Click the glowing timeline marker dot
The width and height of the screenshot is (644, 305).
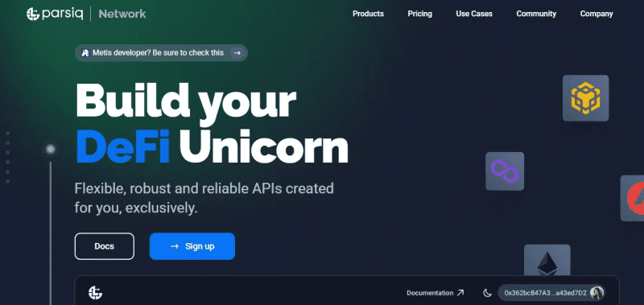point(51,149)
